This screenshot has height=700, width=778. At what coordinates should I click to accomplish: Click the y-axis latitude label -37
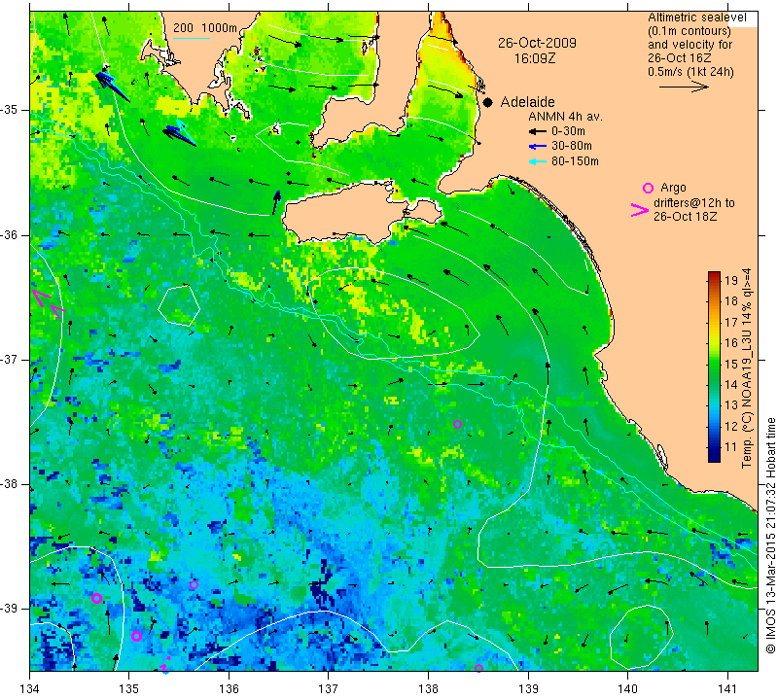coord(10,359)
